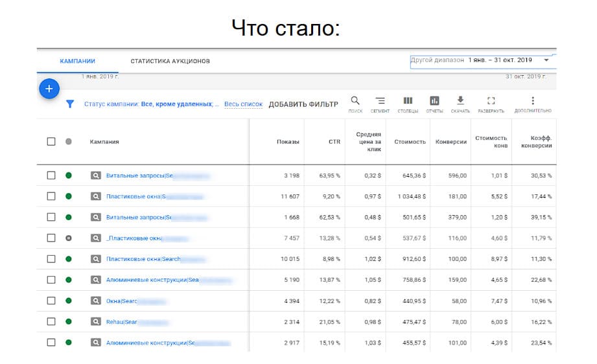
Task: Open the date range dropdown arrow
Action: pos(546,60)
